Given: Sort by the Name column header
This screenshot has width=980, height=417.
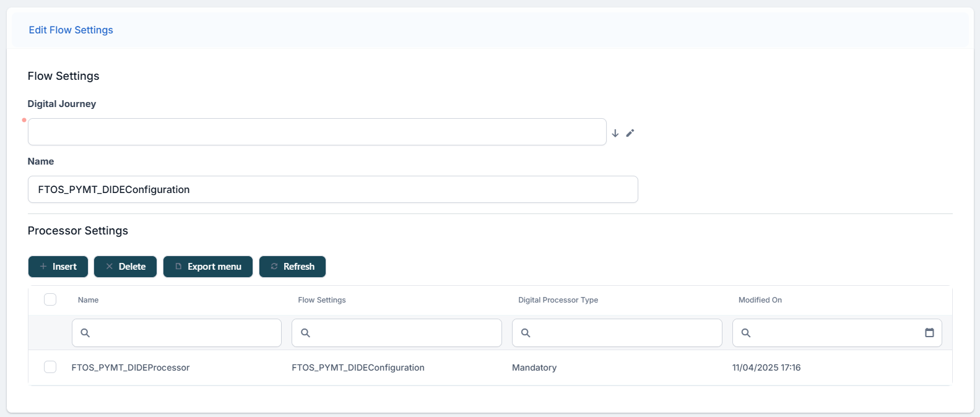Looking at the screenshot, I should pyautogui.click(x=88, y=300).
